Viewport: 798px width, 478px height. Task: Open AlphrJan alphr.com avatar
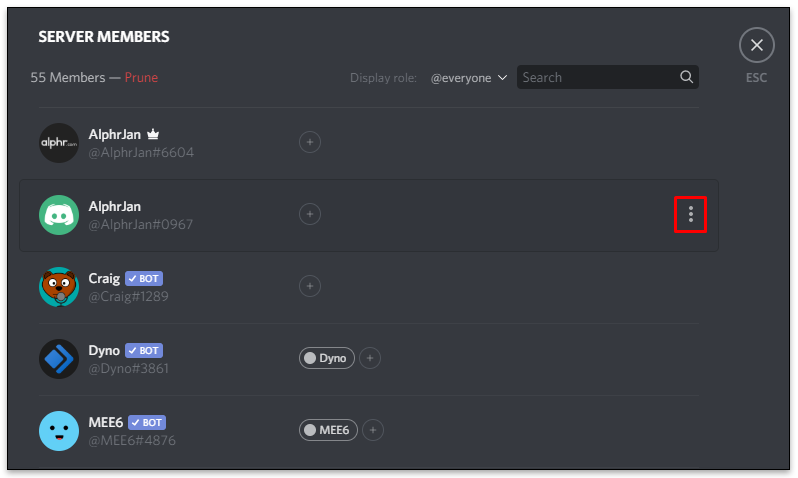(59, 143)
